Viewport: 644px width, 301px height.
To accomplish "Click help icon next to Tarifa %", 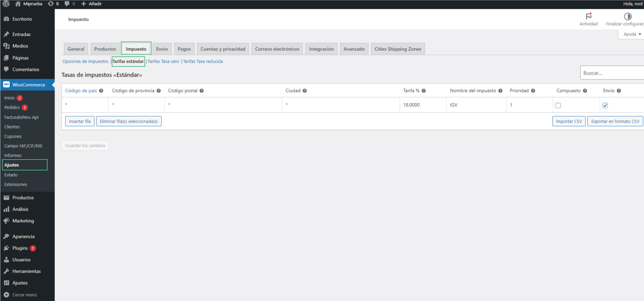I will pos(424,91).
